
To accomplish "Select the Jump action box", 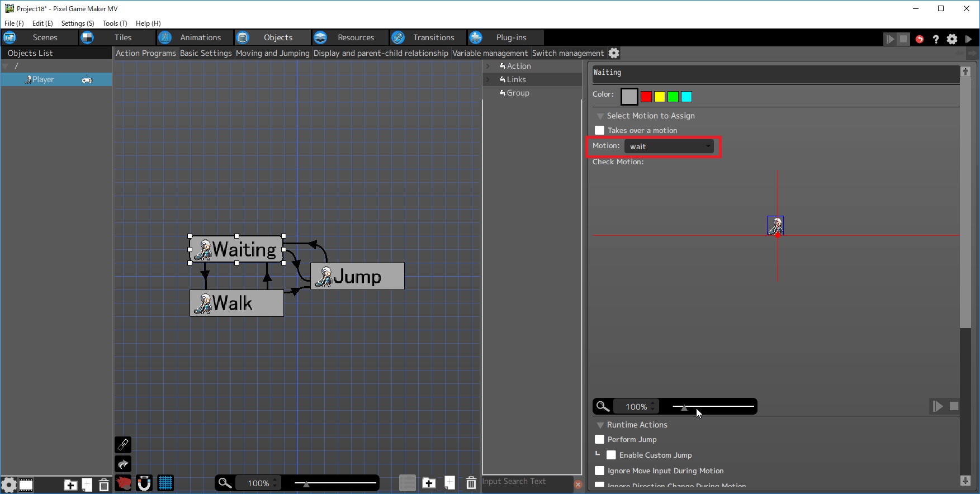I will [x=357, y=277].
